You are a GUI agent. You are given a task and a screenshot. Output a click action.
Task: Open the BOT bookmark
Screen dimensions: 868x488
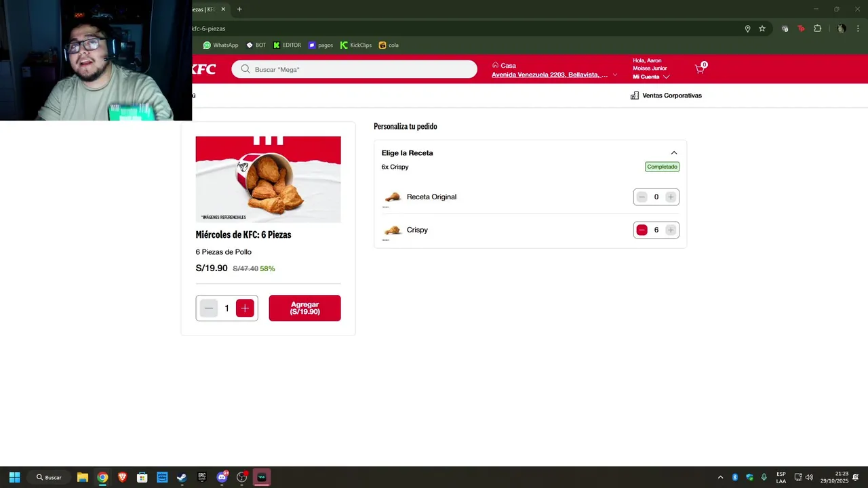point(256,45)
